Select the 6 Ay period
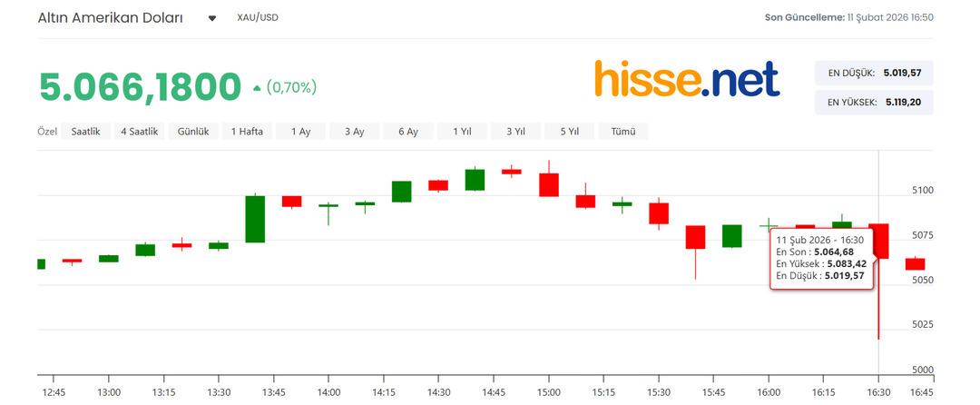980x405 pixels. [407, 132]
